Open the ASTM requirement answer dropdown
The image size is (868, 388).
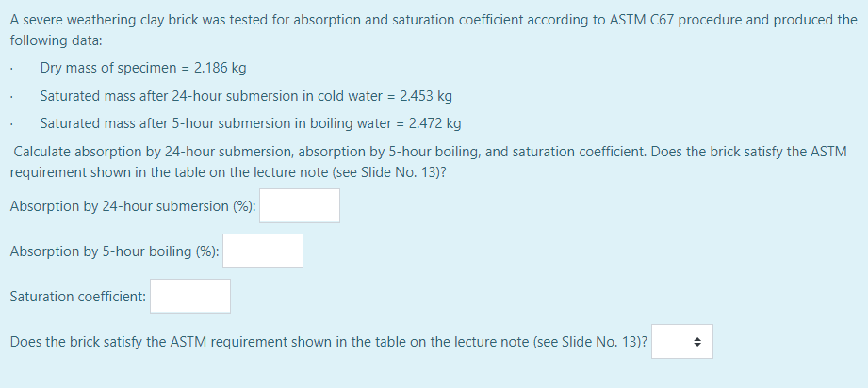pyautogui.click(x=682, y=342)
